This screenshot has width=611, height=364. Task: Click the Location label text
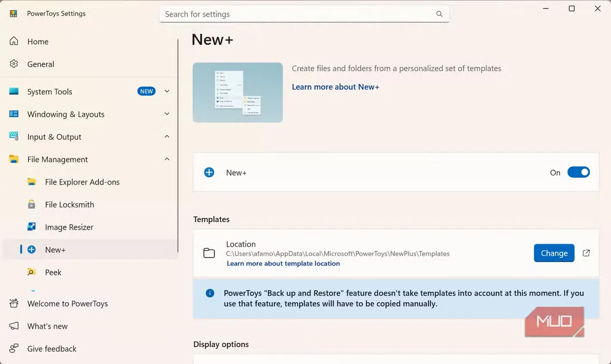point(241,244)
